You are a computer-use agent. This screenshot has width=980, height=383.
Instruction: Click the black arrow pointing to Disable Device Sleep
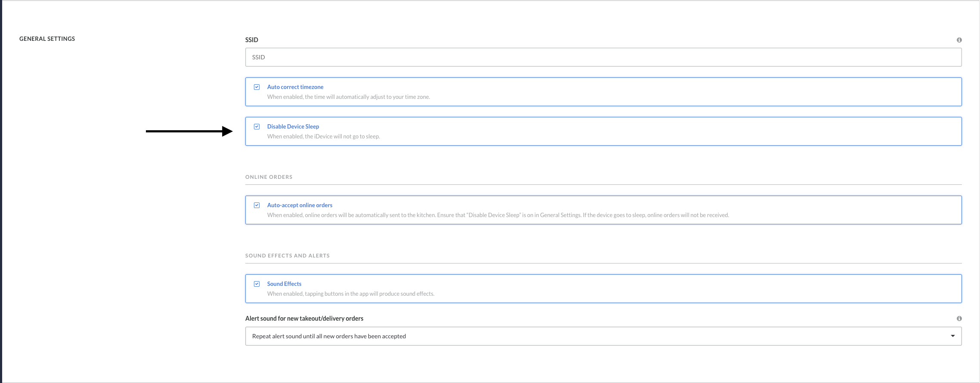click(189, 131)
